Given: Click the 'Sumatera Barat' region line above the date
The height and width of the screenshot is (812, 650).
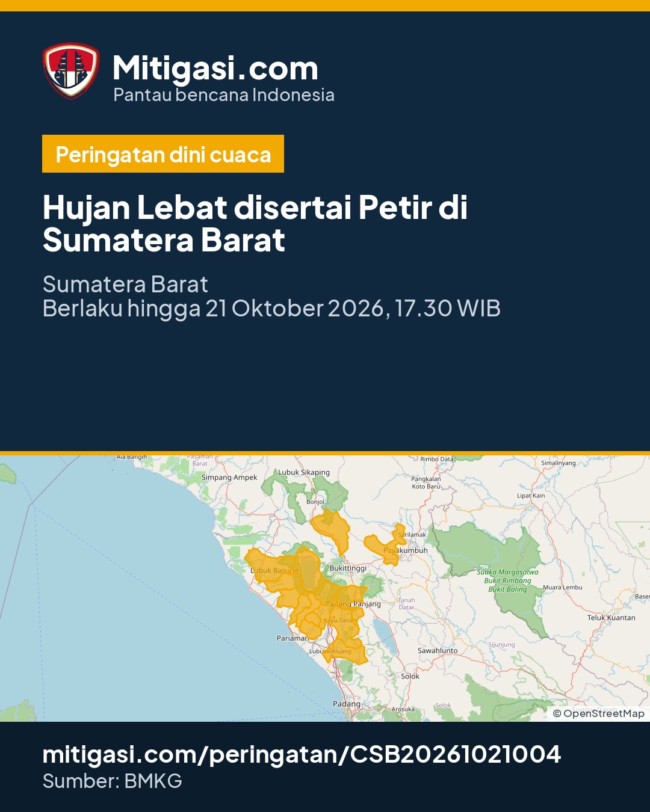Looking at the screenshot, I should pos(125,285).
